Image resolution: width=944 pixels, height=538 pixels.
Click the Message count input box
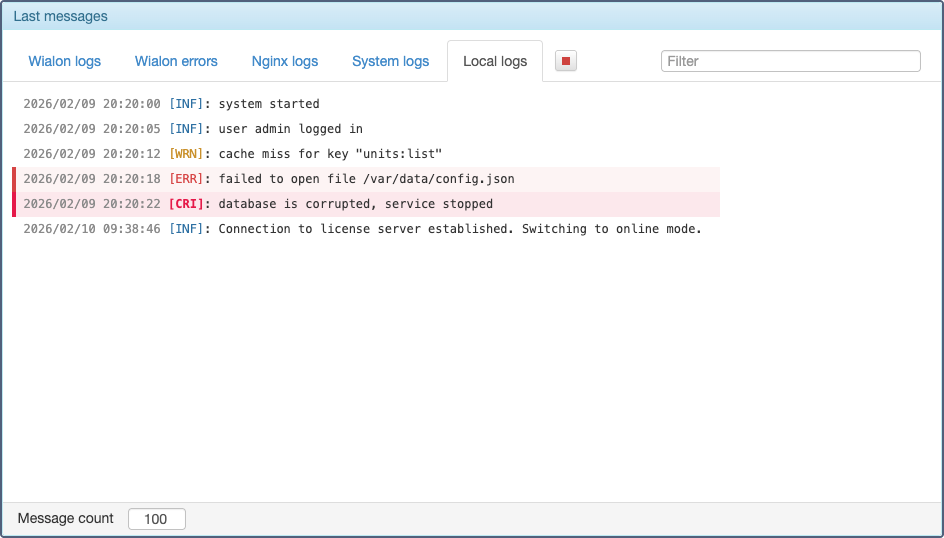coord(156,519)
